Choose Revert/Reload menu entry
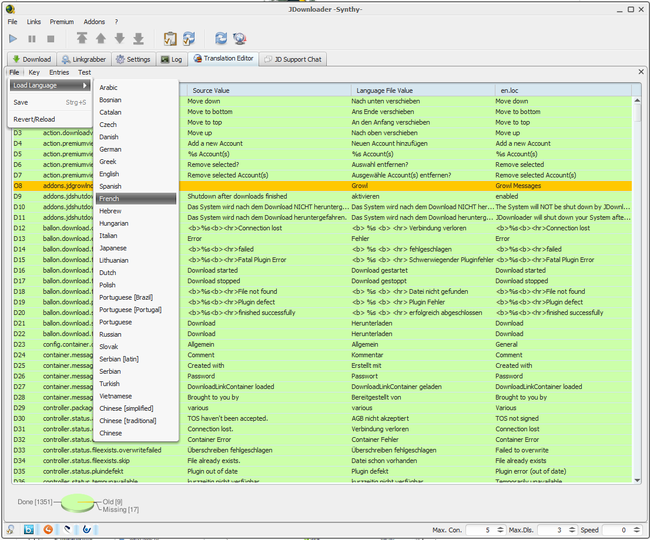 pyautogui.click(x=50, y=119)
